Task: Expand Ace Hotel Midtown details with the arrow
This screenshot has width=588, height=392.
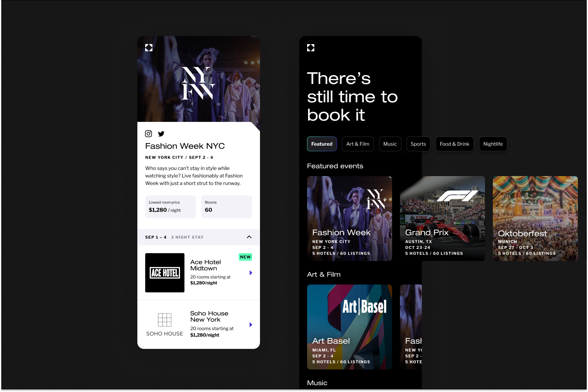Action: [251, 273]
